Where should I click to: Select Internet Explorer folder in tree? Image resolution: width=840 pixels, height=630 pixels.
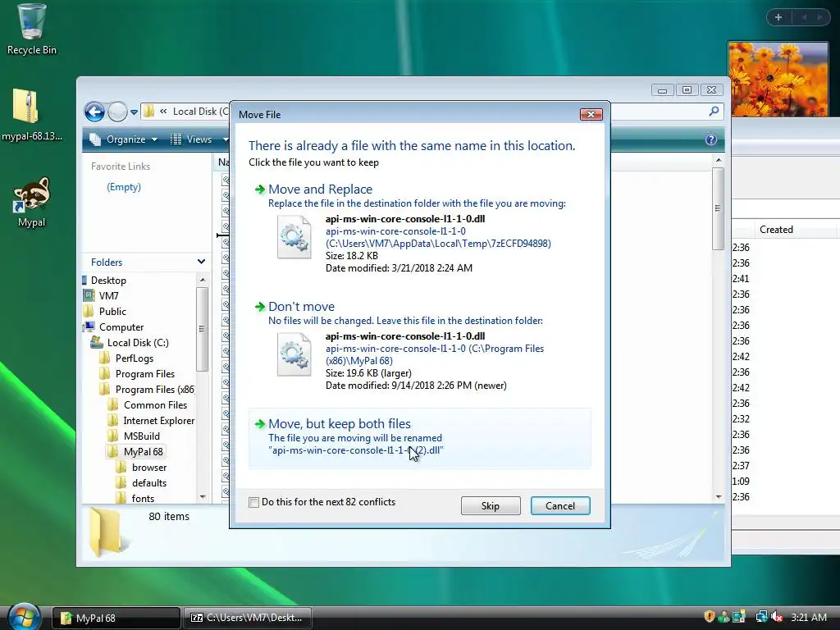click(159, 420)
